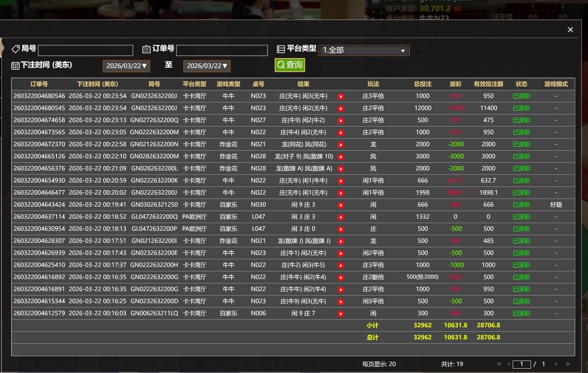Play replay for the 闲 9 庄 3 result
This screenshot has height=373, width=588.
(x=341, y=205)
